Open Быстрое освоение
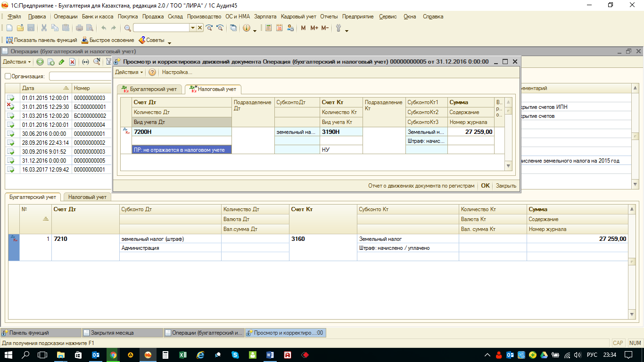Screen dimensions: 644x362 point(108,40)
